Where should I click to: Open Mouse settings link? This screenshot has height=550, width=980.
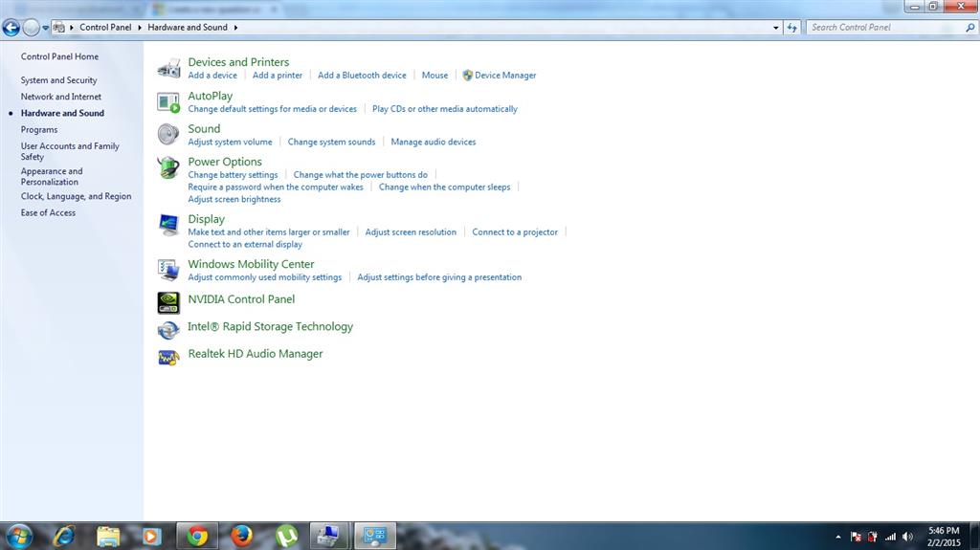click(x=434, y=75)
